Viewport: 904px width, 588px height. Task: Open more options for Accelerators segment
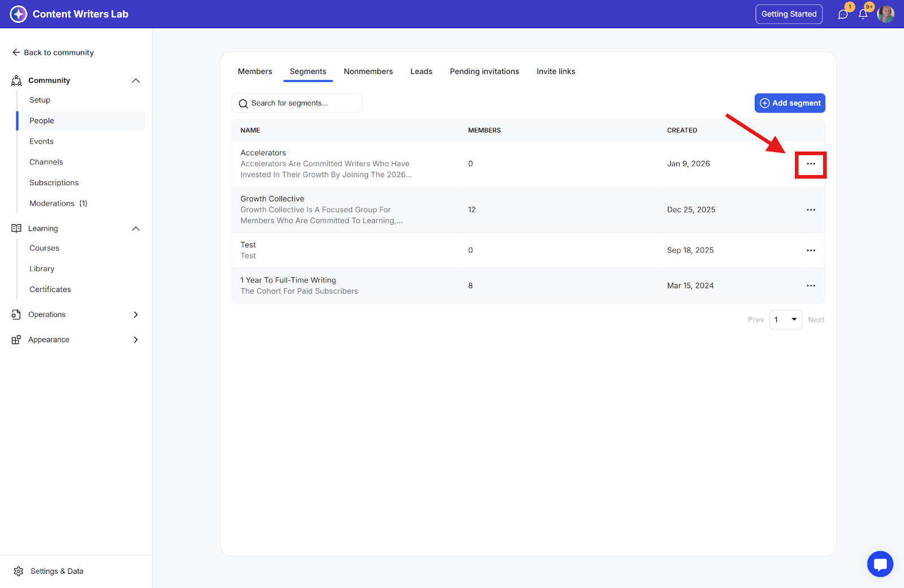point(811,164)
